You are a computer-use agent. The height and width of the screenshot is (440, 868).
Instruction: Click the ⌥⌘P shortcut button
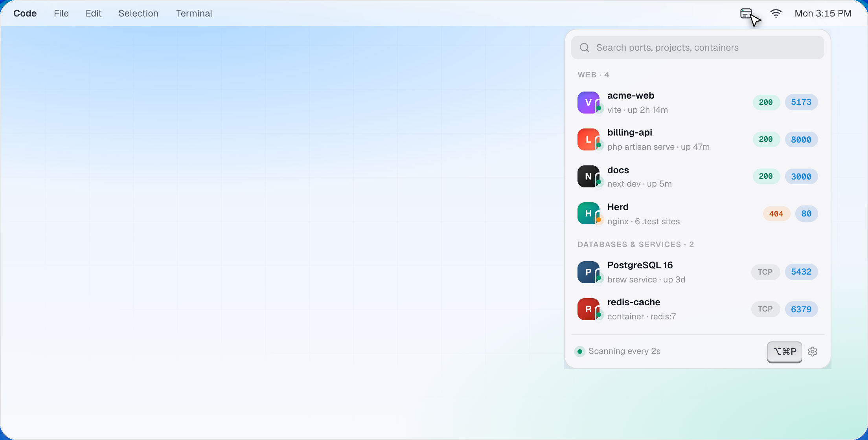click(x=785, y=352)
